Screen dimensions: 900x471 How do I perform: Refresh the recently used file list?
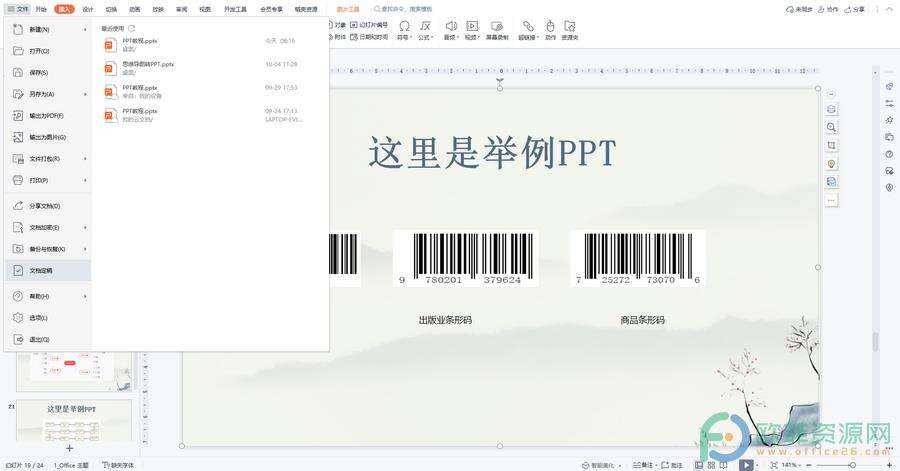click(131, 28)
